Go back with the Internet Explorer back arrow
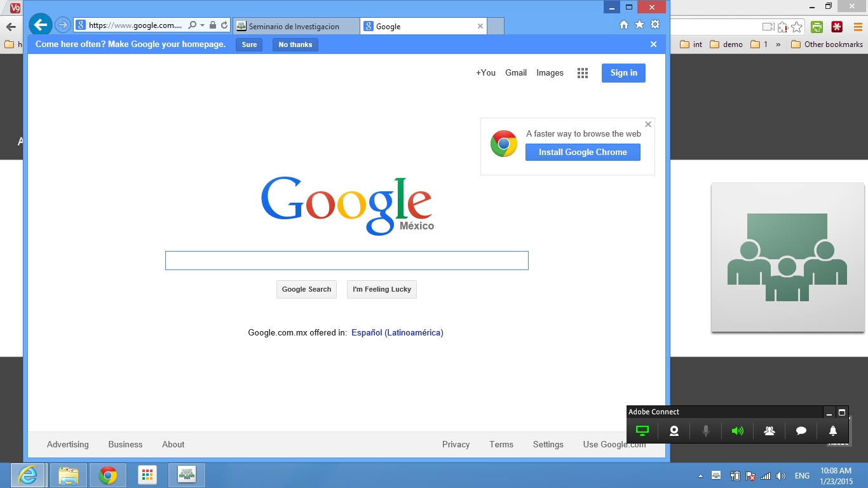The image size is (868, 488). 41,25
